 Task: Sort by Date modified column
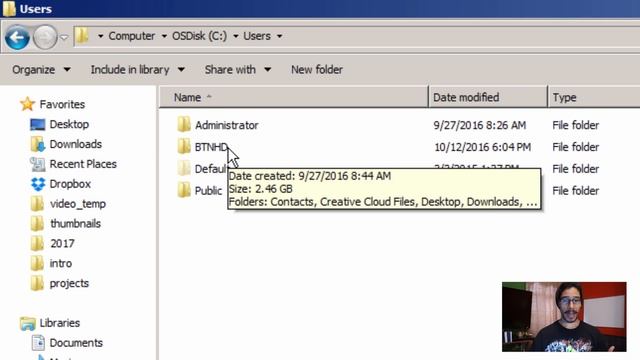(487, 97)
